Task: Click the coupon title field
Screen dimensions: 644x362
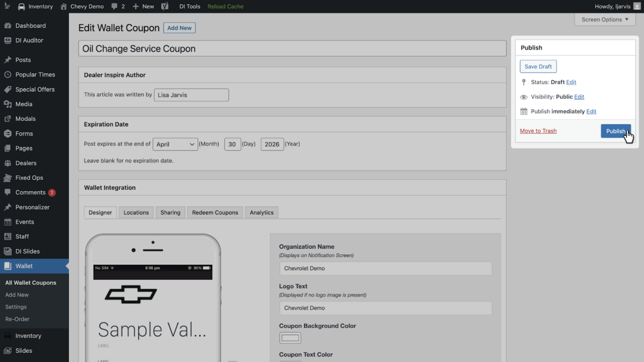Action: pyautogui.click(x=292, y=49)
